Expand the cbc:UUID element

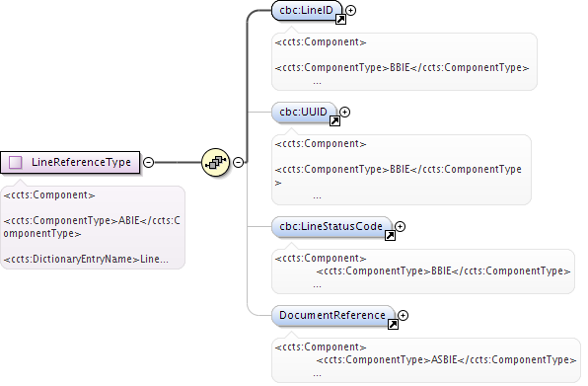pyautogui.click(x=344, y=112)
